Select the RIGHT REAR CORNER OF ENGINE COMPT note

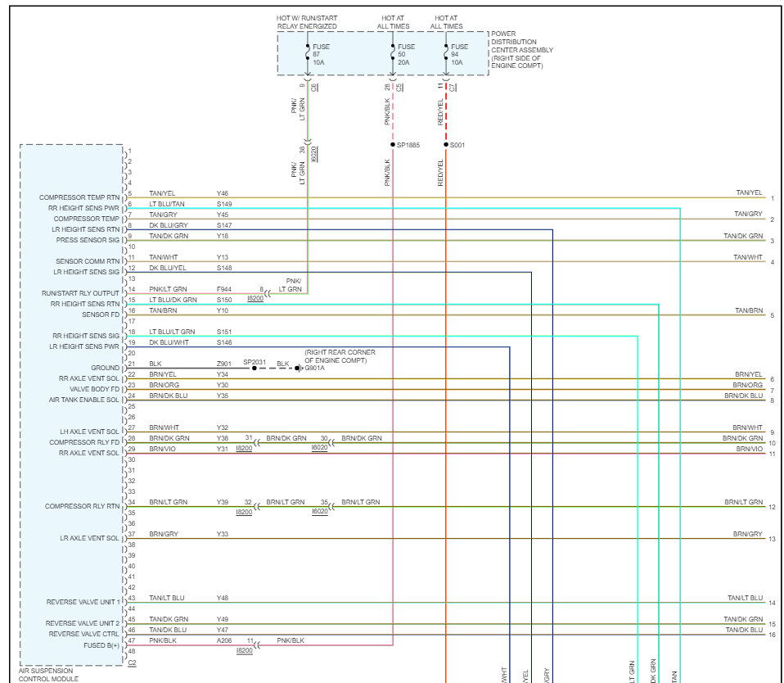[340, 356]
